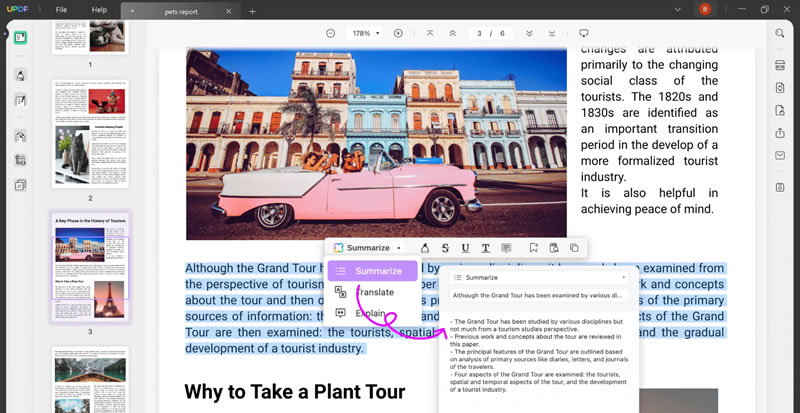Image resolution: width=800 pixels, height=413 pixels.
Task: Choose Explain in the AI menu
Action: (372, 313)
